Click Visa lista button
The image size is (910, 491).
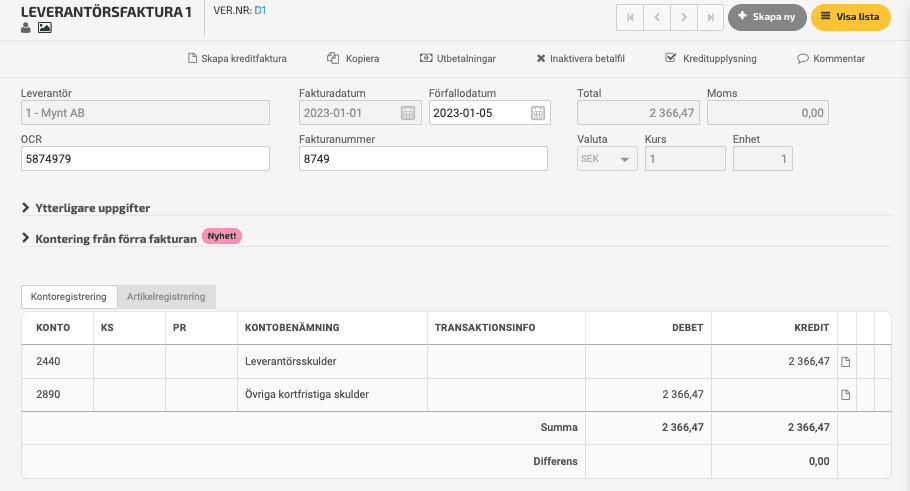pyautogui.click(x=850, y=17)
